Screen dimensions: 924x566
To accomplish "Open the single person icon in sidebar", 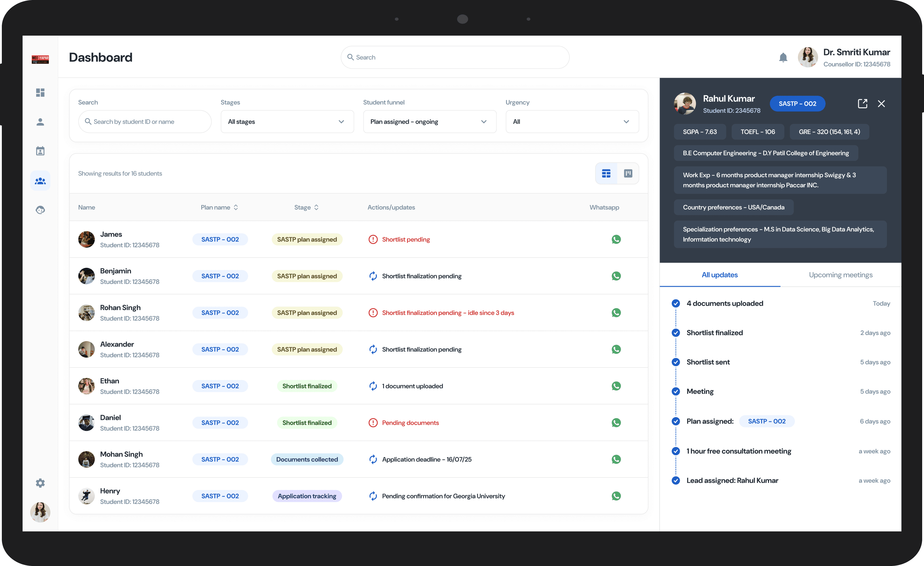I will pyautogui.click(x=40, y=122).
